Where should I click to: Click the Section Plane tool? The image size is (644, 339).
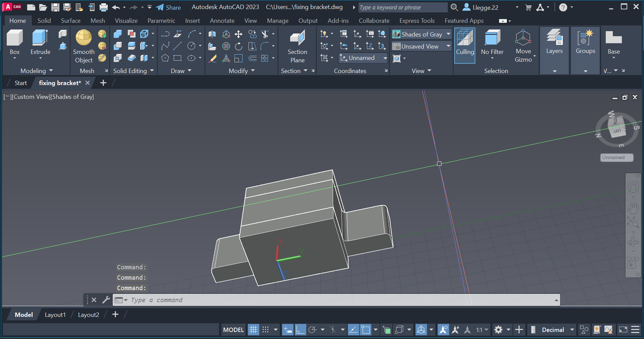coord(297,46)
